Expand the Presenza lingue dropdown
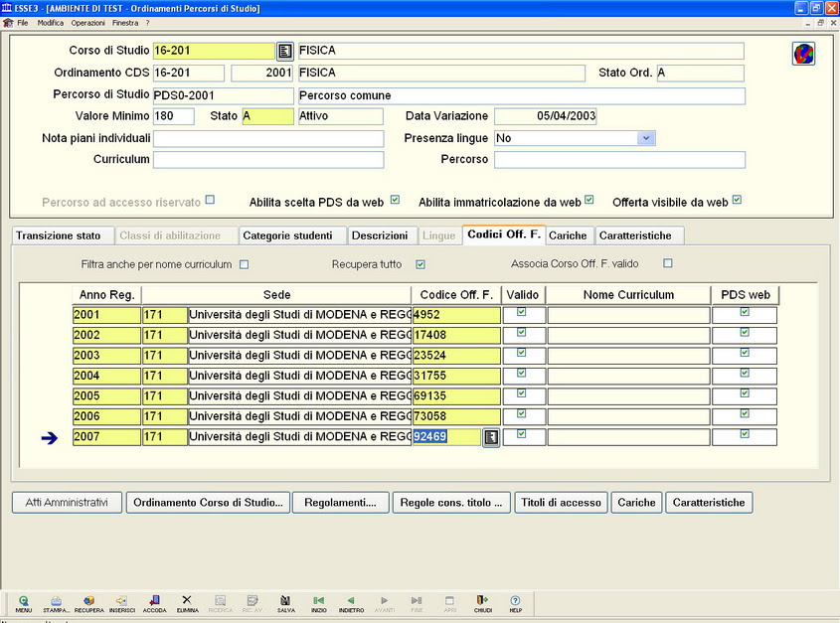The image size is (840, 623). (646, 138)
